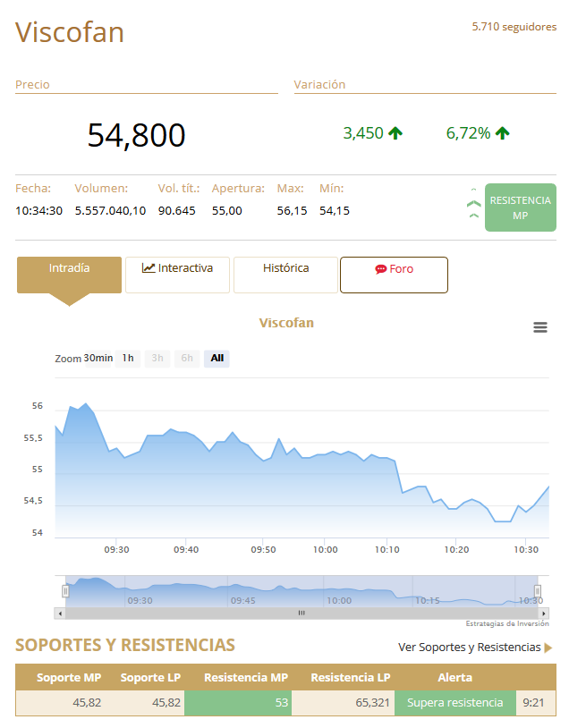The width and height of the screenshot is (569, 728).
Task: Click the Resistencia MP green button
Action: click(520, 207)
